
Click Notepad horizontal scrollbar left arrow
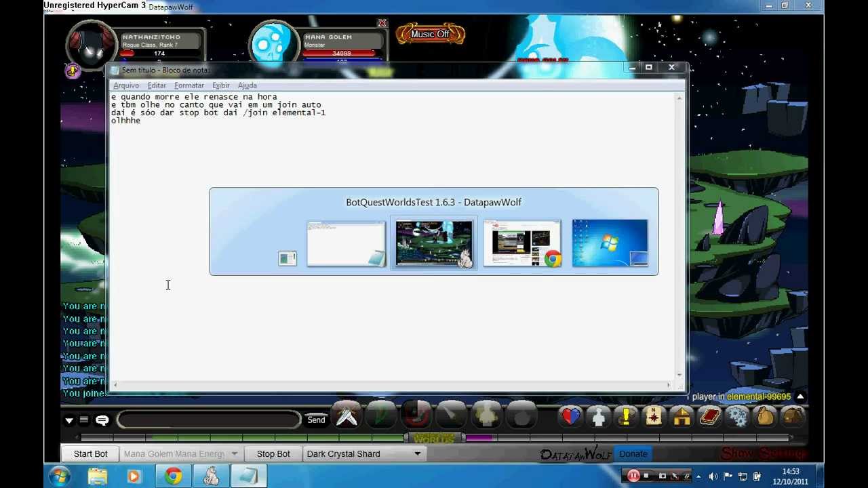tap(115, 386)
